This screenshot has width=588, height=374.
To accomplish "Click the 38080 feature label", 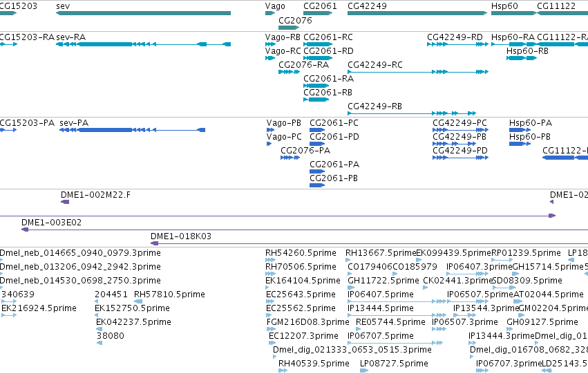I will coord(111,336).
